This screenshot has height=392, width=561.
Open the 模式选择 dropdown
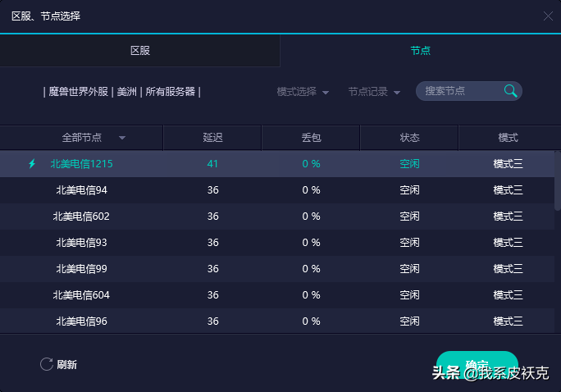tap(303, 92)
